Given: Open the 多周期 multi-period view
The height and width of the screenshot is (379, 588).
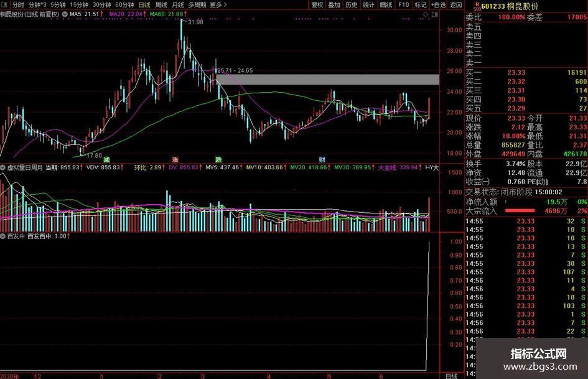Looking at the screenshot, I should (x=197, y=4).
